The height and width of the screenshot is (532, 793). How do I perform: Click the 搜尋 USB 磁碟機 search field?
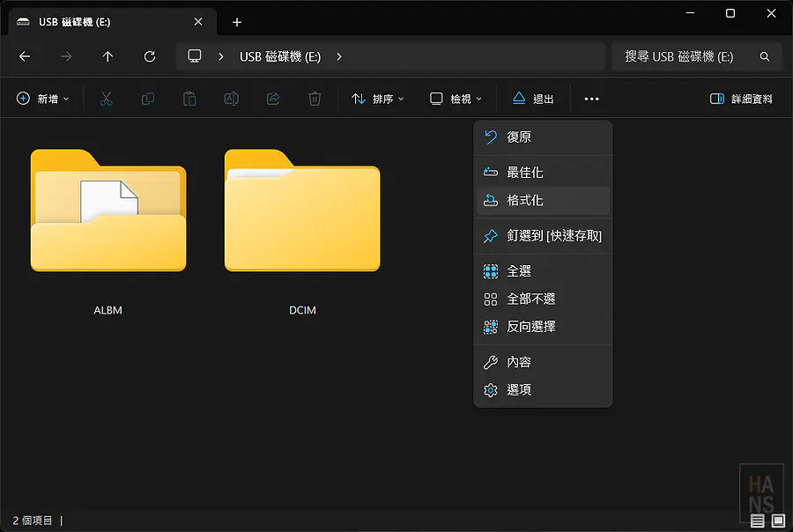coord(687,56)
